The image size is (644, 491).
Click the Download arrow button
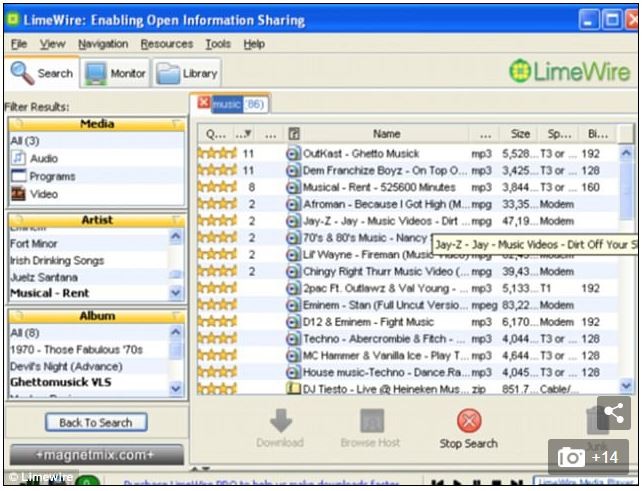281,428
